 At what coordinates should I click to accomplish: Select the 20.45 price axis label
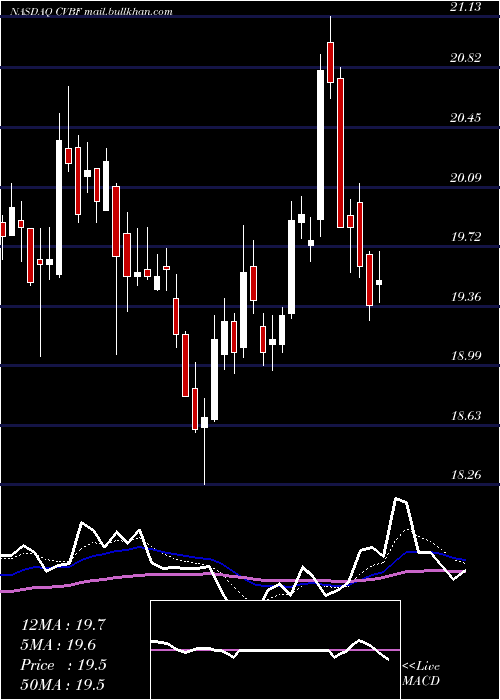point(466,118)
